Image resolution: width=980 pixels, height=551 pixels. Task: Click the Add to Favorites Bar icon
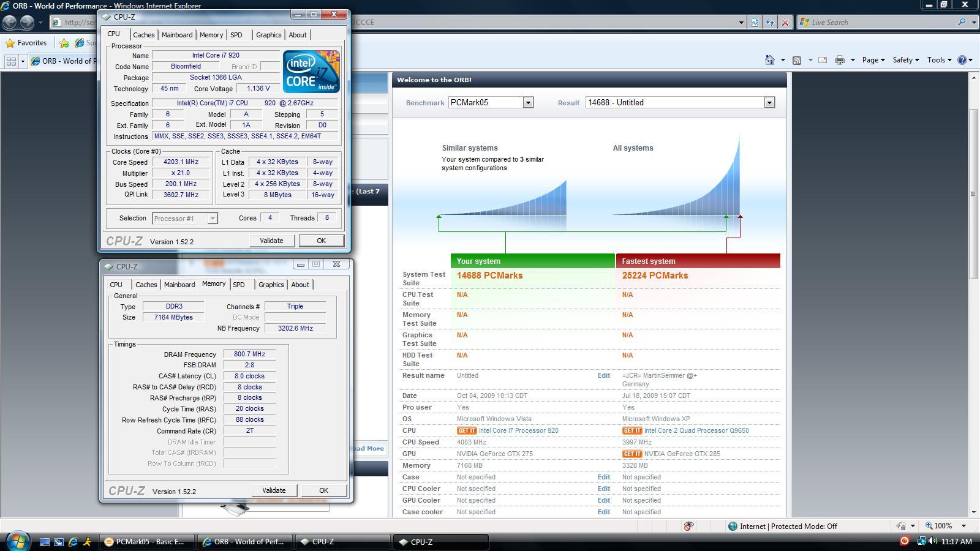coord(64,43)
